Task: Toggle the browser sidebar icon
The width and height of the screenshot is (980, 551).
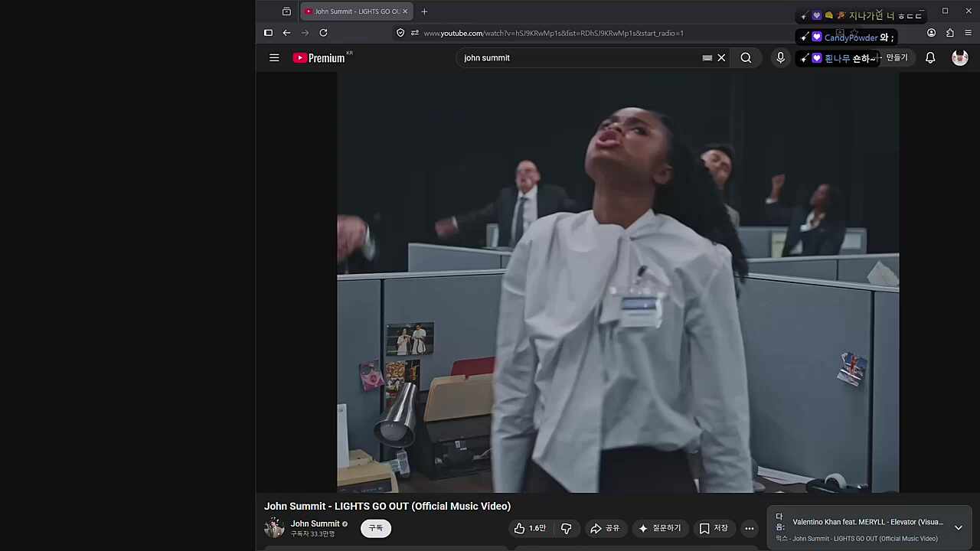Action: tap(268, 33)
